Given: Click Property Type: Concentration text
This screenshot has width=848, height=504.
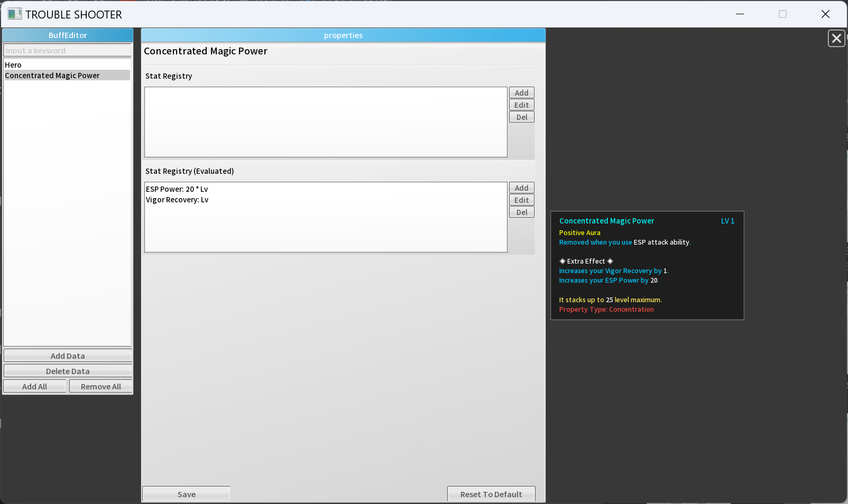Looking at the screenshot, I should tap(606, 310).
